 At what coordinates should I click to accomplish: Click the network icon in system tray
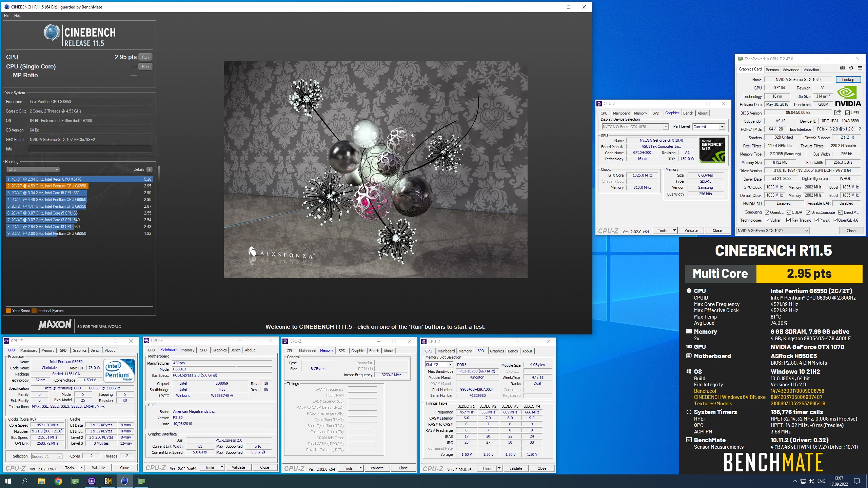point(803,481)
